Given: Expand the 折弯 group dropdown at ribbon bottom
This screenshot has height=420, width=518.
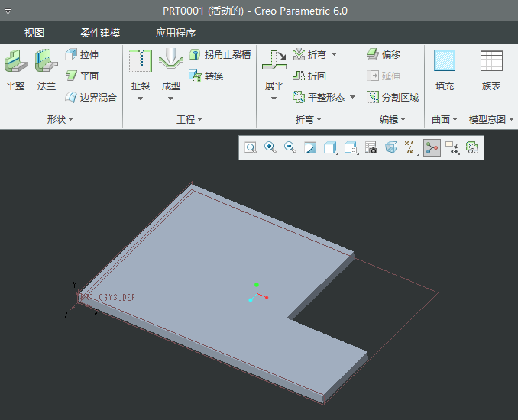Looking at the screenshot, I should point(309,119).
